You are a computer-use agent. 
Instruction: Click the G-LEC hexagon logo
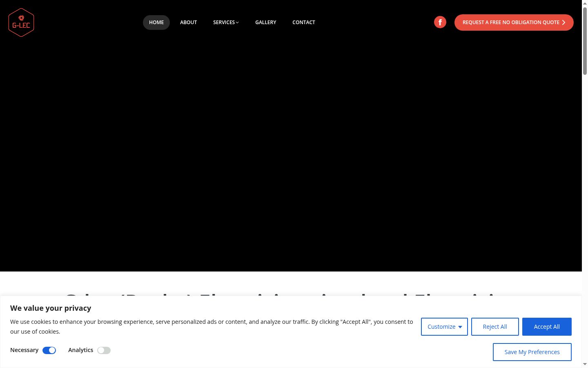(21, 22)
